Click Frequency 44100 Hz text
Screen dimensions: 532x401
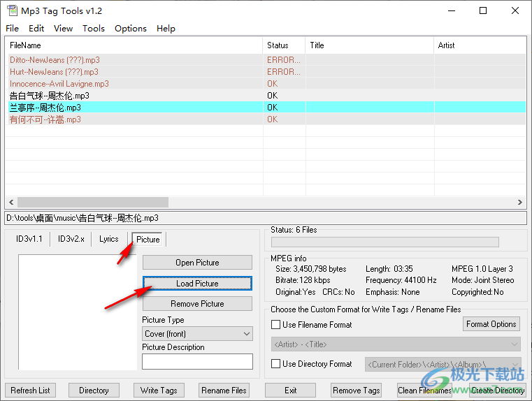401,280
